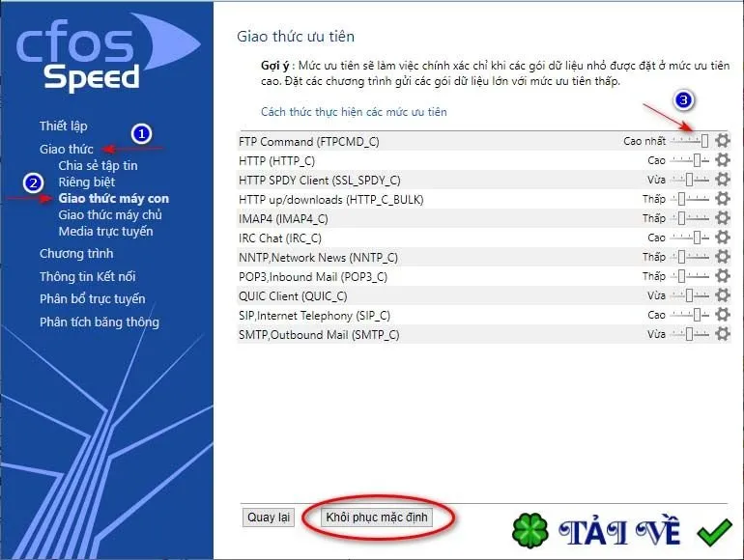Click NNTP,Network News (NNTP_C) label
Image resolution: width=744 pixels, height=560 pixels.
tap(319, 258)
